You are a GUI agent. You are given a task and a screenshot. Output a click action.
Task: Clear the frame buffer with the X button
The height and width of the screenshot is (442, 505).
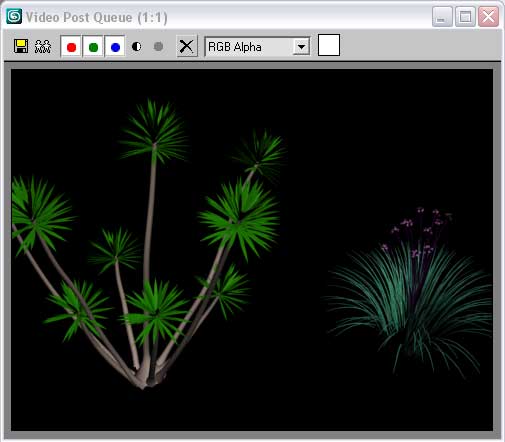(x=187, y=46)
